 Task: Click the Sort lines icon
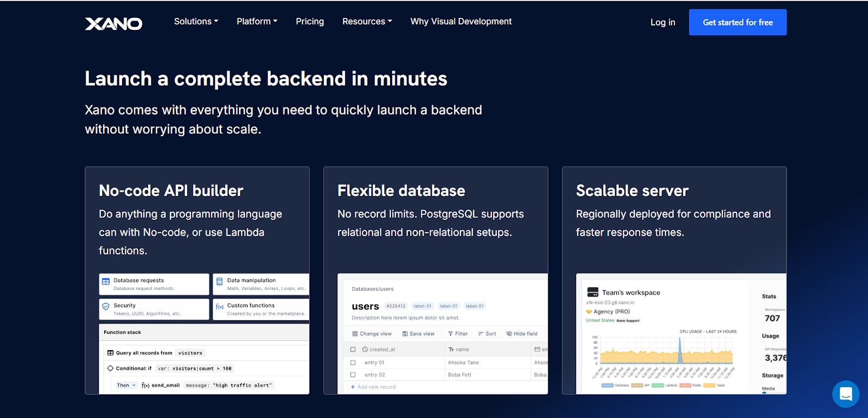[x=481, y=334]
